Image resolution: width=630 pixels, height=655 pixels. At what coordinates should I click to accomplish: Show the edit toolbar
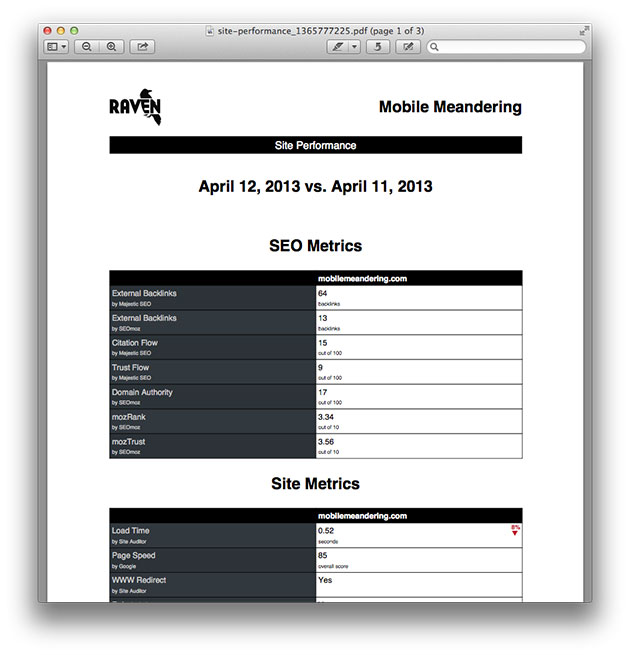click(408, 47)
